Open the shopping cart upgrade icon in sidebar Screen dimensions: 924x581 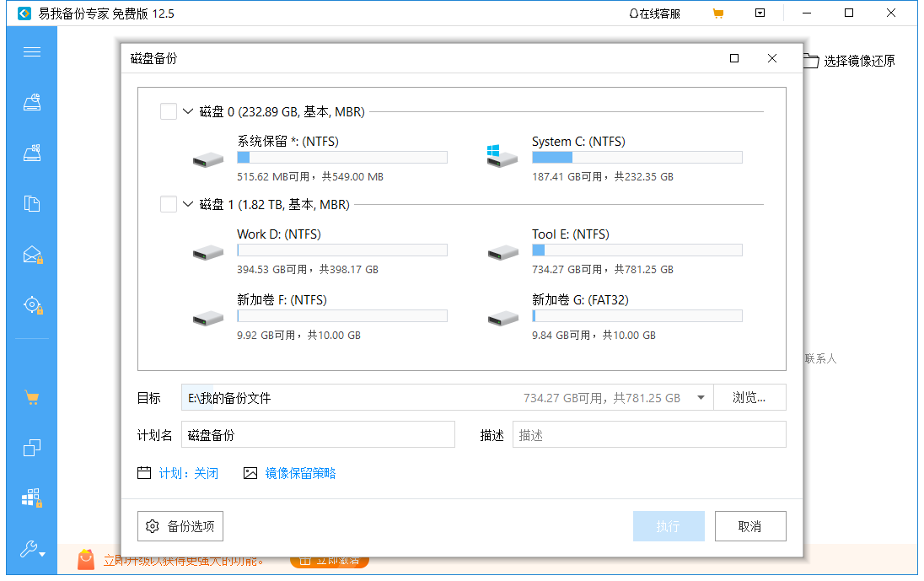coord(32,396)
